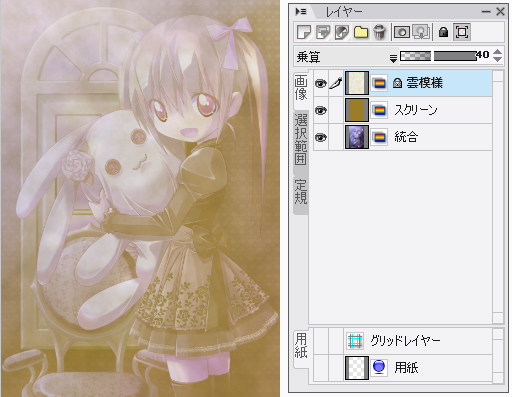This screenshot has width=512, height=397.
Task: Switch to the 定規 tab
Action: tap(301, 192)
